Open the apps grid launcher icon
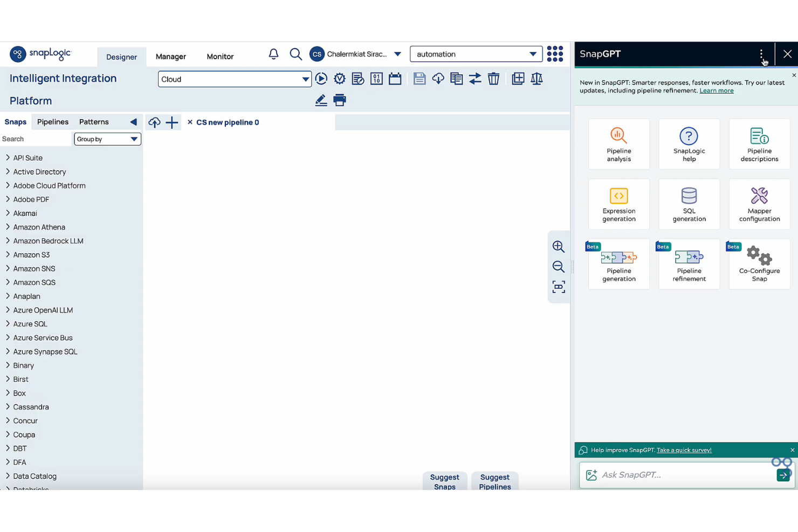This screenshot has height=532, width=798. pyautogui.click(x=555, y=54)
